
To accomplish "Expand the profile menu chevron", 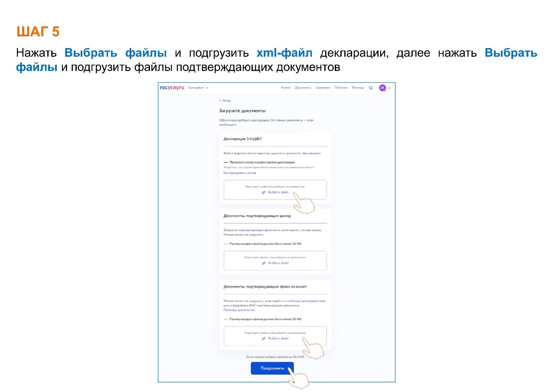I will (x=389, y=88).
